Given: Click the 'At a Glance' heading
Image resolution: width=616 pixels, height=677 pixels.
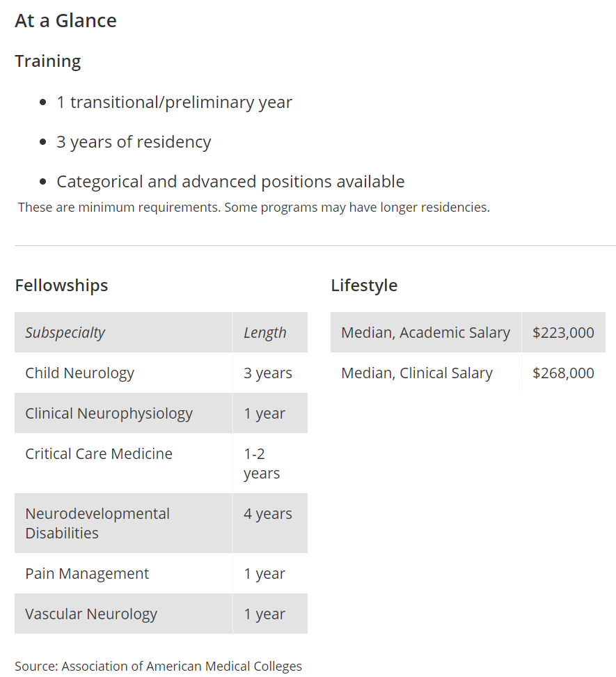Looking at the screenshot, I should (65, 21).
